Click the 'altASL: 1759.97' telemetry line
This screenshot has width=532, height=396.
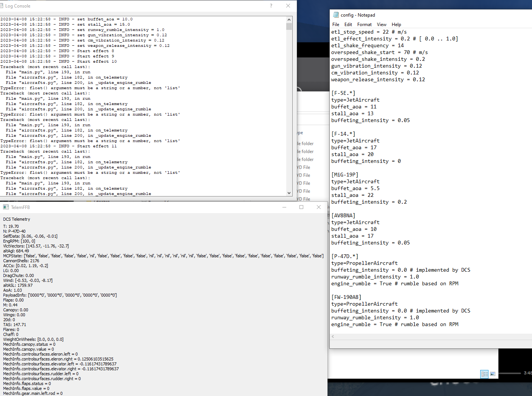click(x=18, y=285)
